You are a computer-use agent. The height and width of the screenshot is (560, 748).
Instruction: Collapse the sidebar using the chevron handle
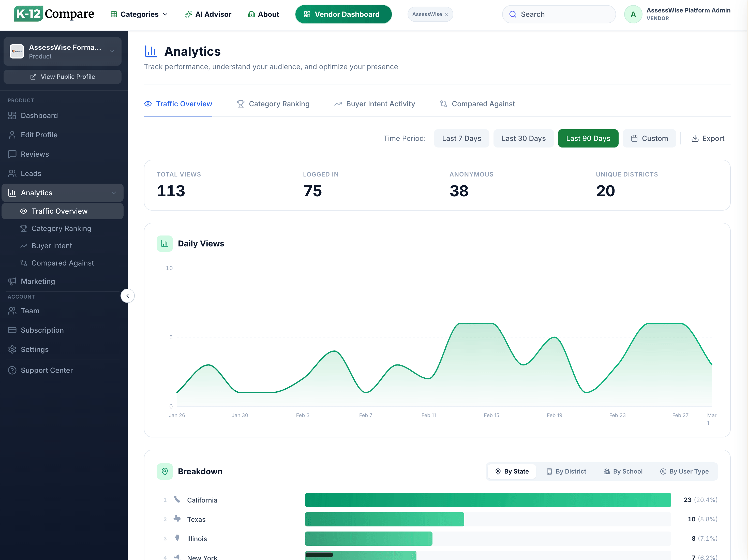tap(127, 296)
